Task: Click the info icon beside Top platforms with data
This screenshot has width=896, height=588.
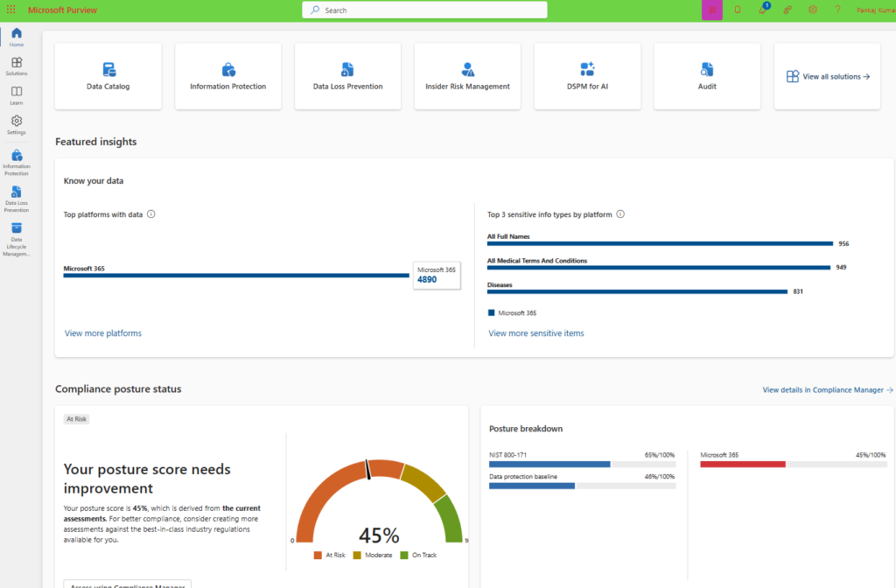Action: pyautogui.click(x=150, y=214)
